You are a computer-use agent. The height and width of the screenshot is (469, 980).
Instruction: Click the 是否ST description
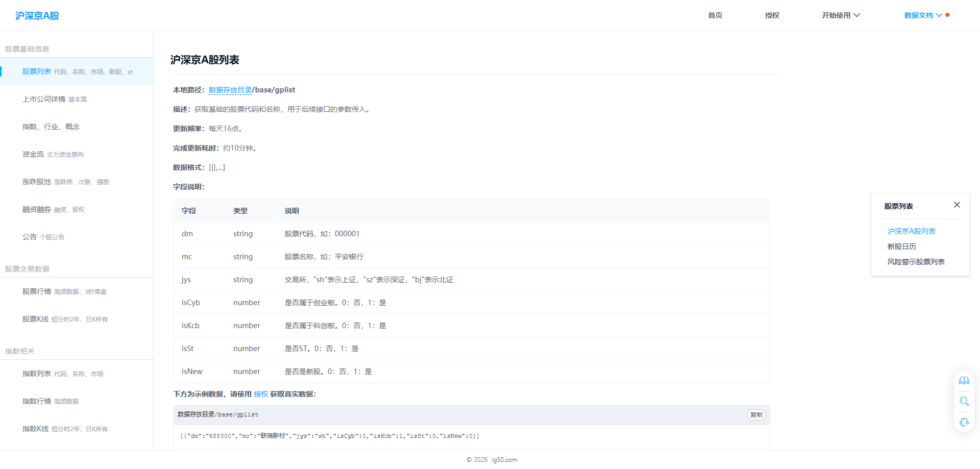coord(322,349)
